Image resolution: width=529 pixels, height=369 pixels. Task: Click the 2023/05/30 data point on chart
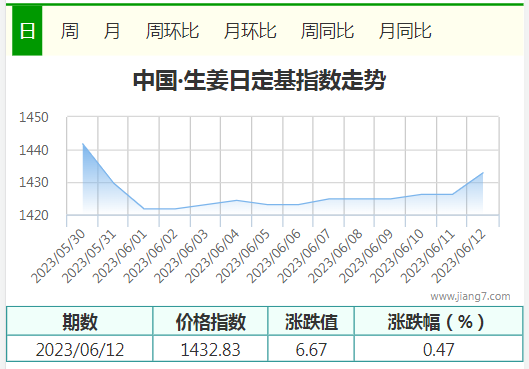click(x=83, y=144)
